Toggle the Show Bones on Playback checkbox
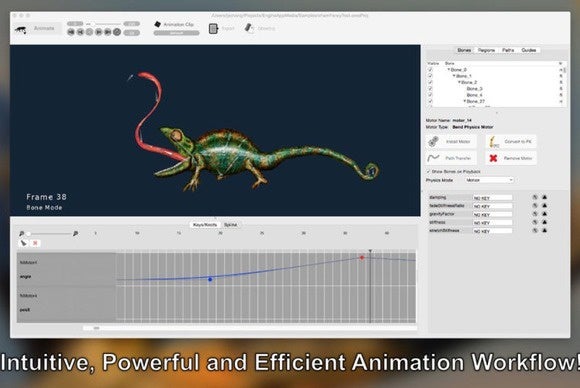Screen dimensions: 580x388 (428, 171)
